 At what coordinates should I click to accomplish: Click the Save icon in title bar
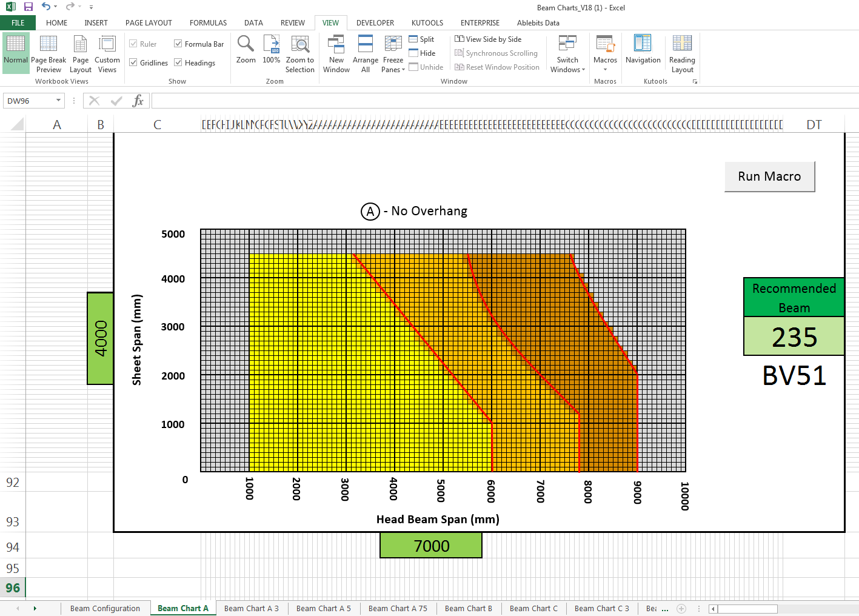click(x=28, y=7)
